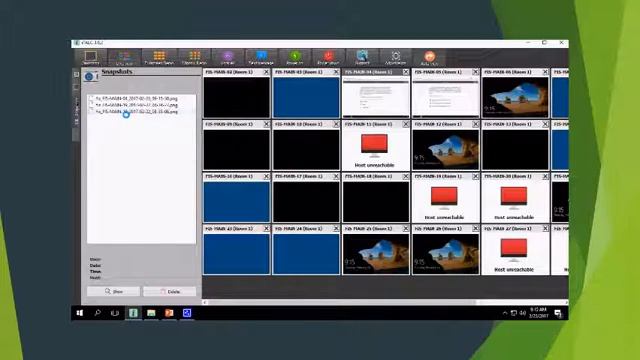Click the FIS-MAIN-20 host unreachable monitor
The width and height of the screenshot is (640, 360).
pyautogui.click(x=514, y=198)
